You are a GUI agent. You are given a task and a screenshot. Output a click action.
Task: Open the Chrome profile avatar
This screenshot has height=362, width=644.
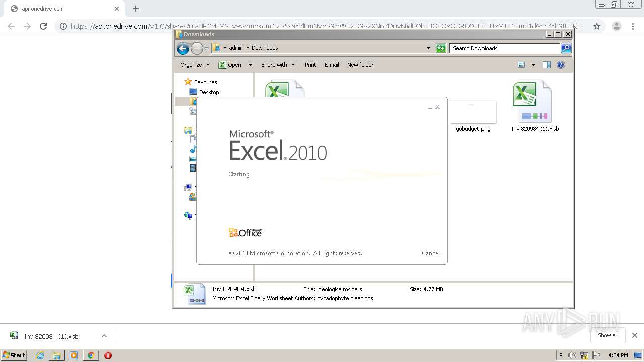coord(616,26)
